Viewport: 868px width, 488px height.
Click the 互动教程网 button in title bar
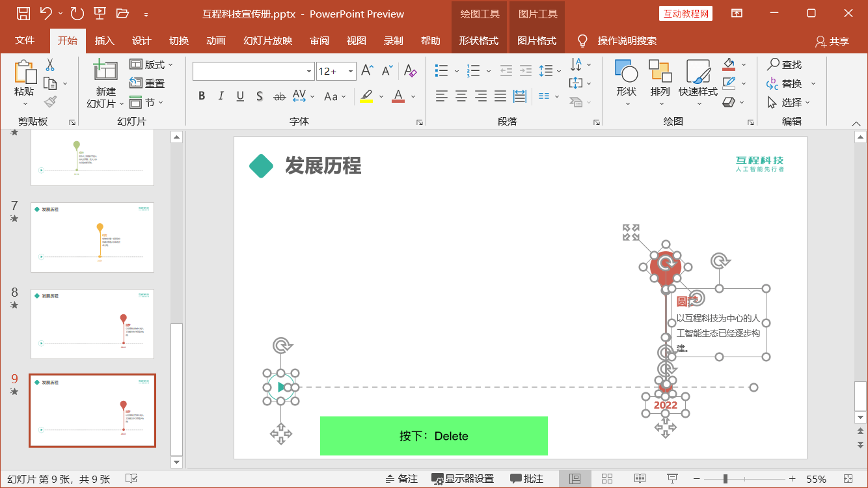(685, 14)
